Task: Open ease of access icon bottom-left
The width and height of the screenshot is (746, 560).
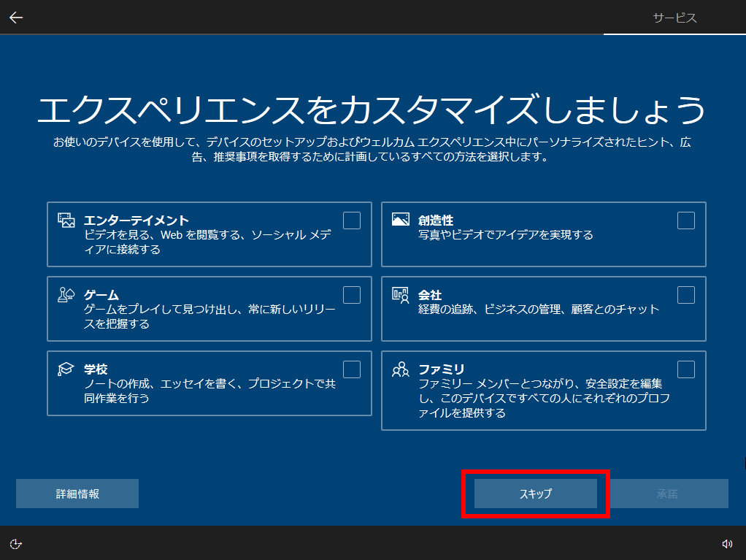Action: click(x=16, y=543)
